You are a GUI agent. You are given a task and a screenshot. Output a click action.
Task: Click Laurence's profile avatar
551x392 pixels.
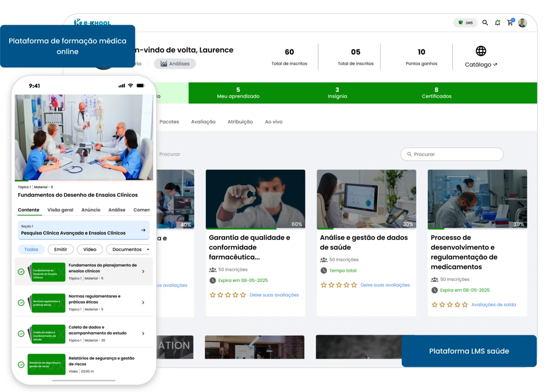(x=523, y=22)
